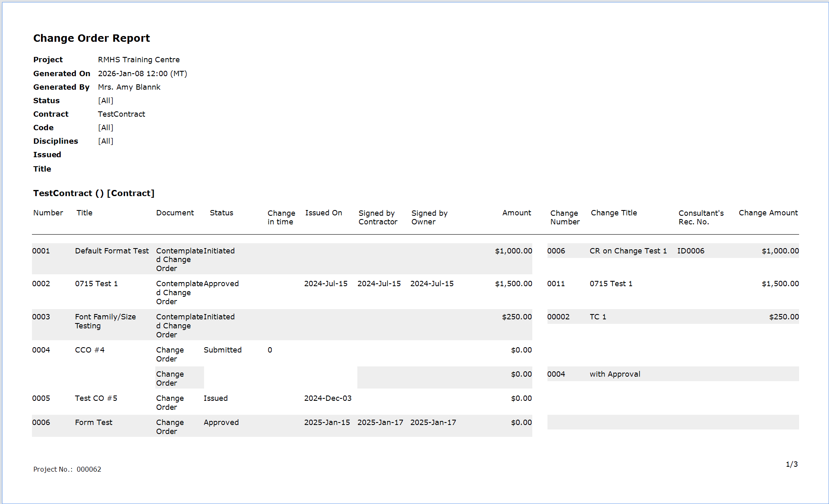The width and height of the screenshot is (829, 504).
Task: Click the contractor signed date 2025-Jan-17
Action: click(380, 423)
